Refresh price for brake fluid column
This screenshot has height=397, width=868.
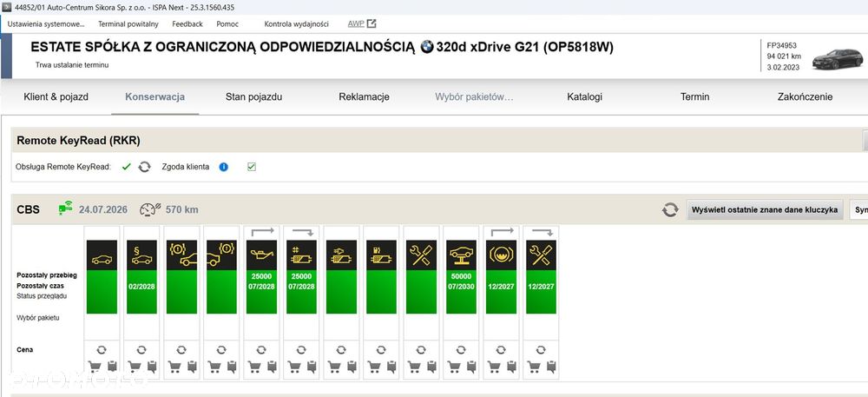click(x=501, y=350)
